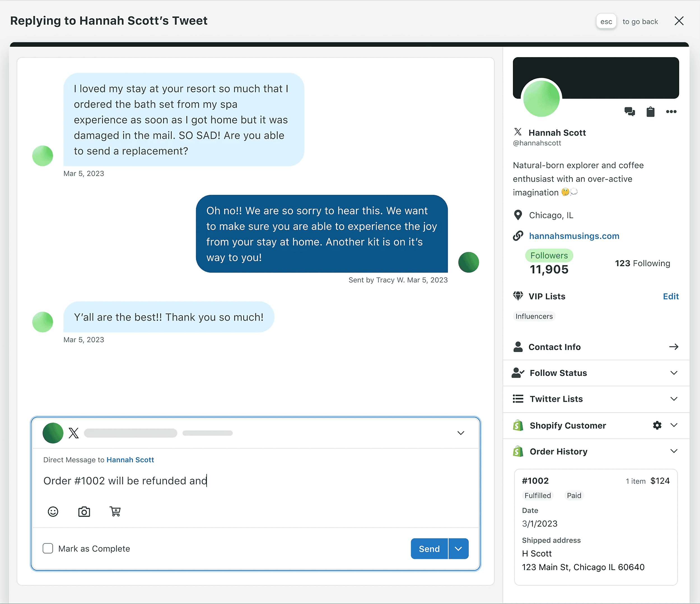Viewport: 700px width, 604px height.
Task: Open the three-dot menu on the profile card
Action: pos(671,112)
